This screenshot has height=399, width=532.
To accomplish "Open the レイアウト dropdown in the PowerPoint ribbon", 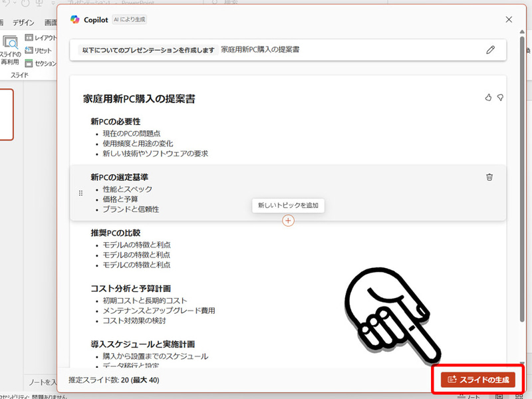I will [41, 37].
